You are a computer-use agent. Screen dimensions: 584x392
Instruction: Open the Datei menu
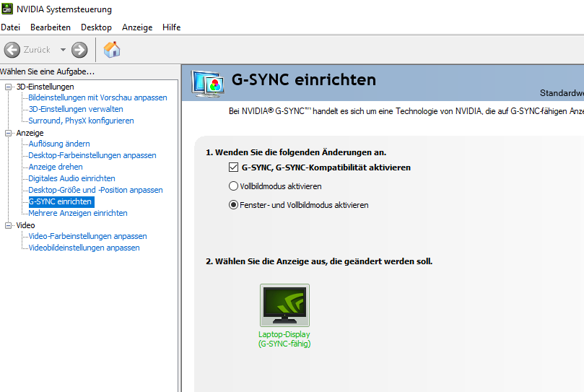[x=10, y=27]
